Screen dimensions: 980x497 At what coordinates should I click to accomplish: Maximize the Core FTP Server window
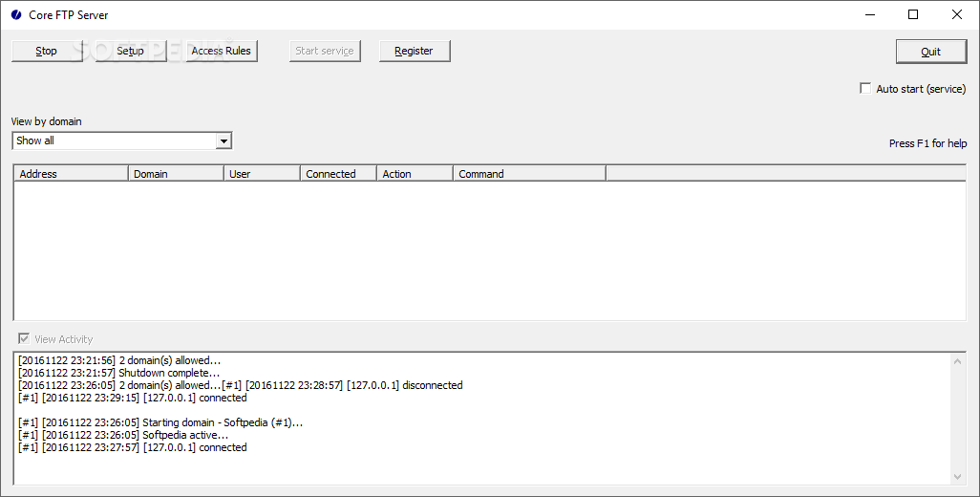[913, 14]
